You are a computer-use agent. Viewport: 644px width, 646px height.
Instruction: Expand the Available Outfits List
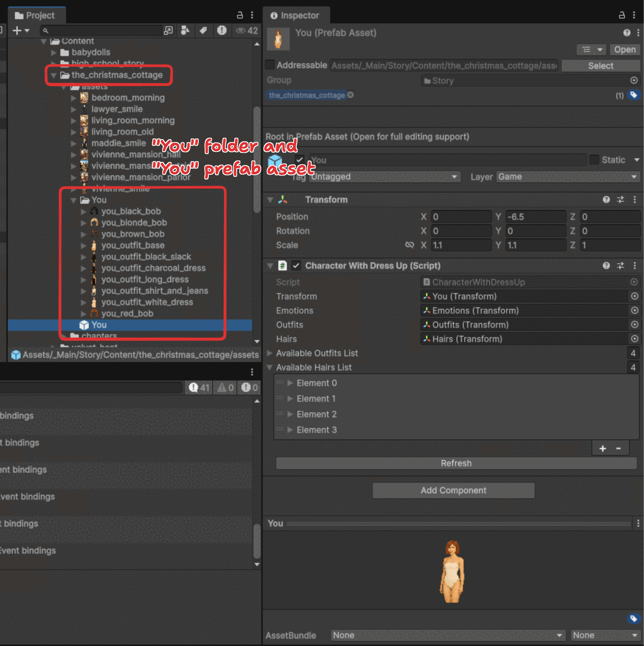click(270, 354)
